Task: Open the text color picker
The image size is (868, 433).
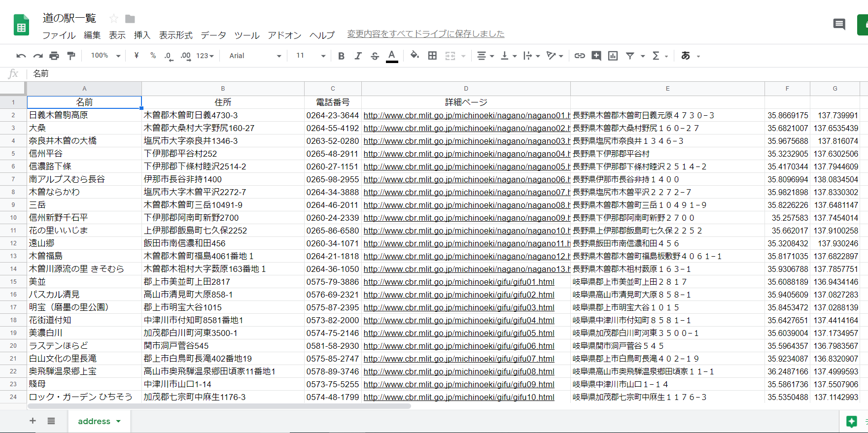Action: point(392,56)
